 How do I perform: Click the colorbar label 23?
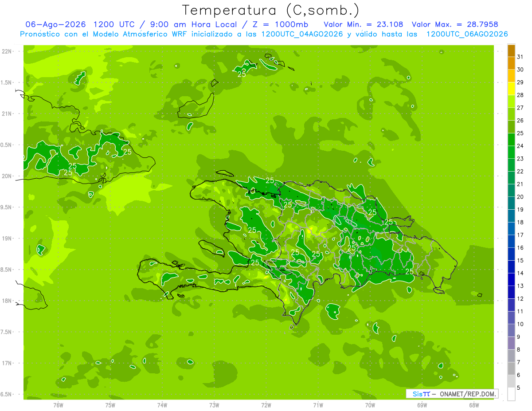point(520,159)
